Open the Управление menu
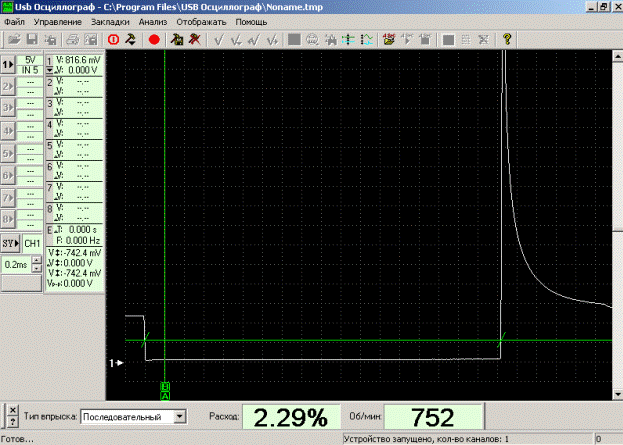The image size is (623, 445). [58, 22]
